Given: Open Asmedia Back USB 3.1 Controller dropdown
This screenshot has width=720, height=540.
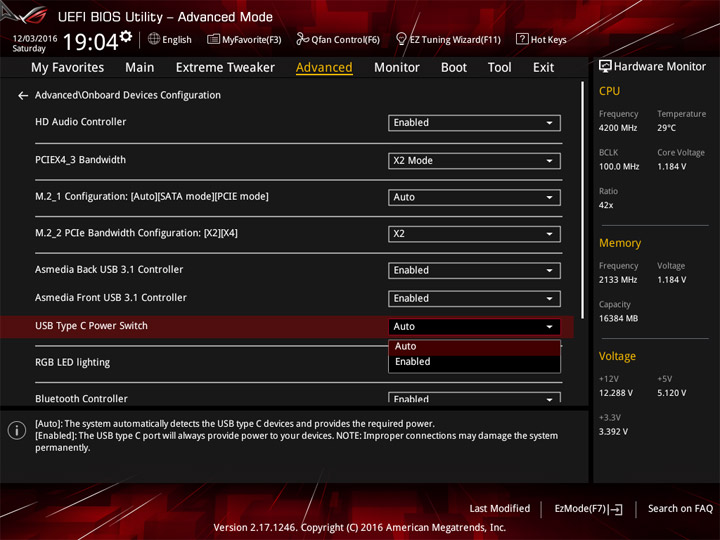Looking at the screenshot, I should pos(474,270).
